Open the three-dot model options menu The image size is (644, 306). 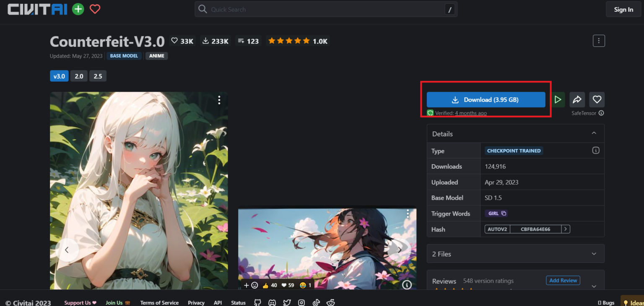[x=599, y=41]
